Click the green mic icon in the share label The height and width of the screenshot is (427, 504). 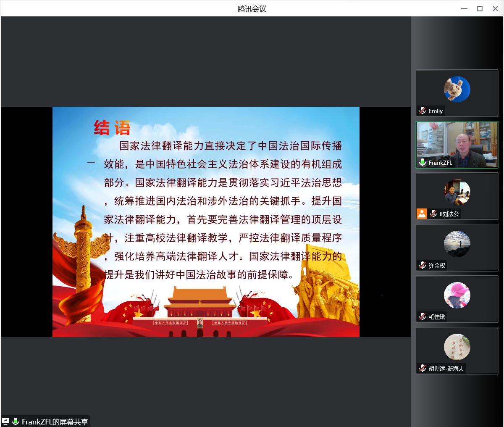(x=16, y=422)
